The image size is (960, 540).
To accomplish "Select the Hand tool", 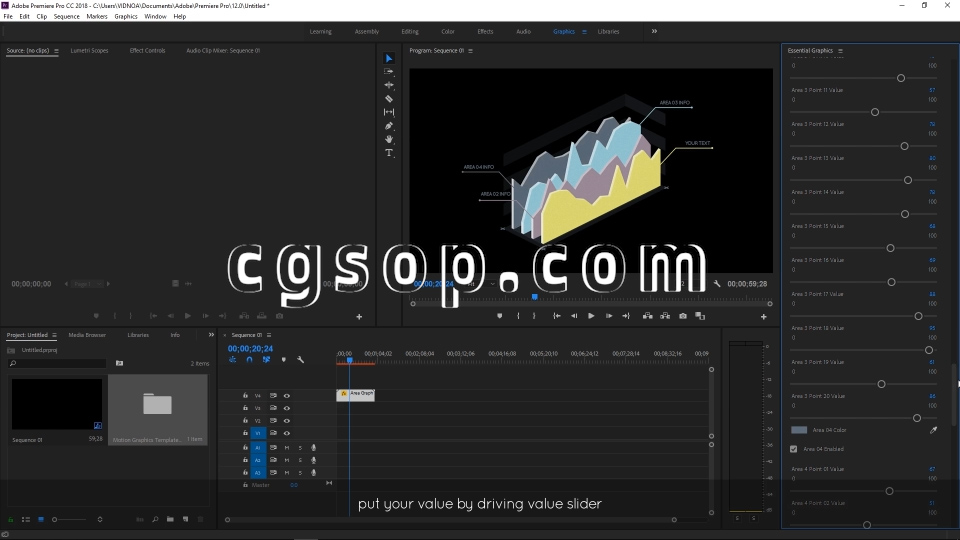I will 389,139.
